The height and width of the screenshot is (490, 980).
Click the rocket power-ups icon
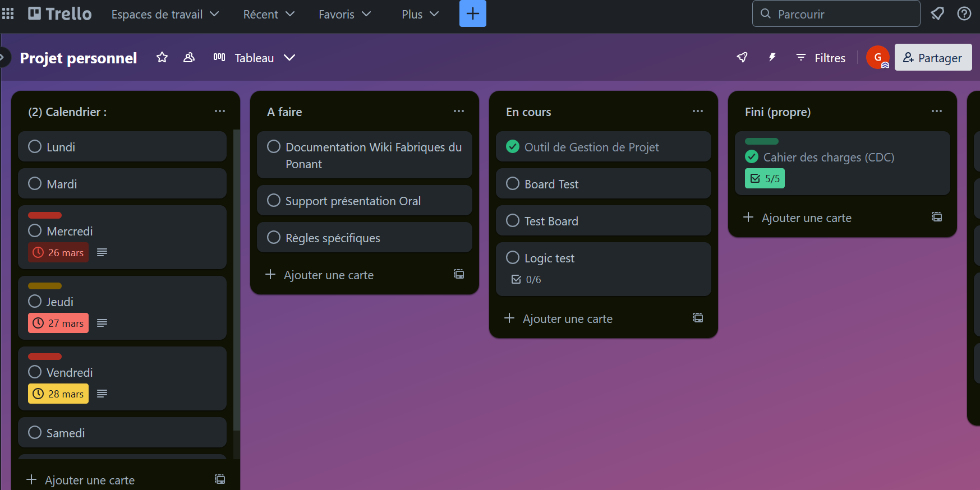click(742, 58)
